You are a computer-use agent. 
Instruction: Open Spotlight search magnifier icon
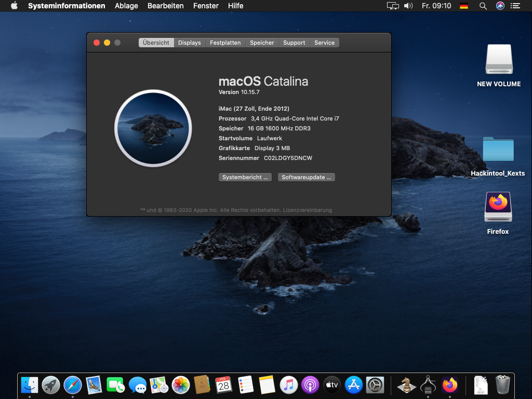483,6
